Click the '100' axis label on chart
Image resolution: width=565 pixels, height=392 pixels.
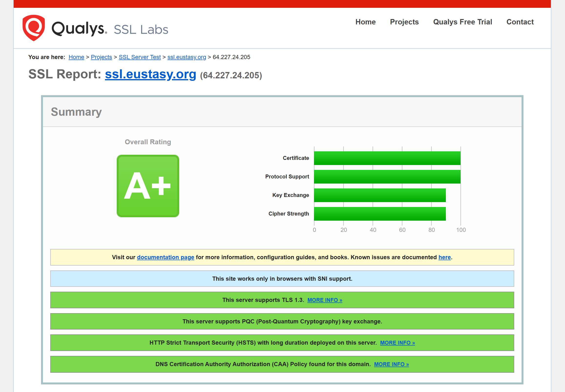(461, 230)
